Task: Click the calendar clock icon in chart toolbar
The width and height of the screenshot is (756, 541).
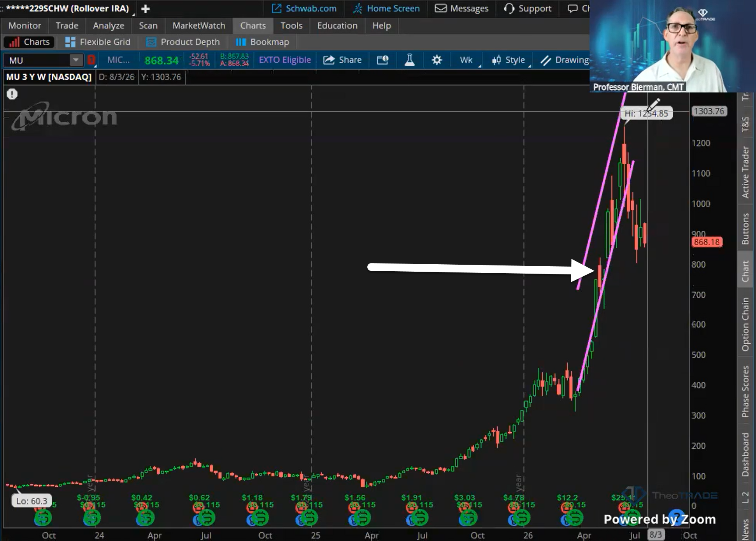Action: pyautogui.click(x=382, y=60)
